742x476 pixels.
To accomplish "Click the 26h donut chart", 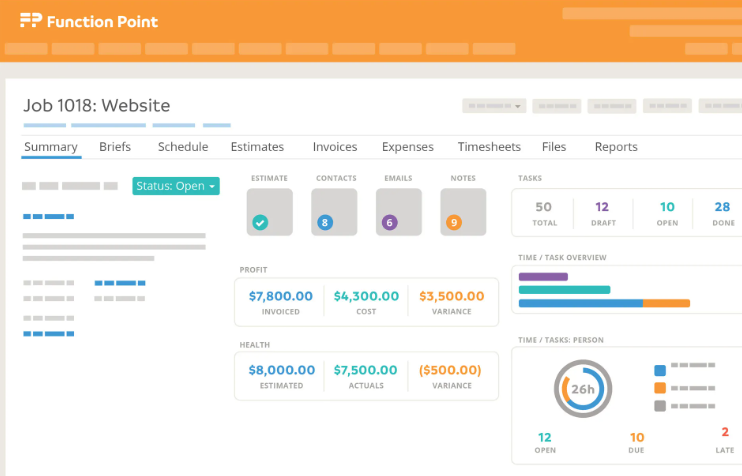I will tap(583, 389).
